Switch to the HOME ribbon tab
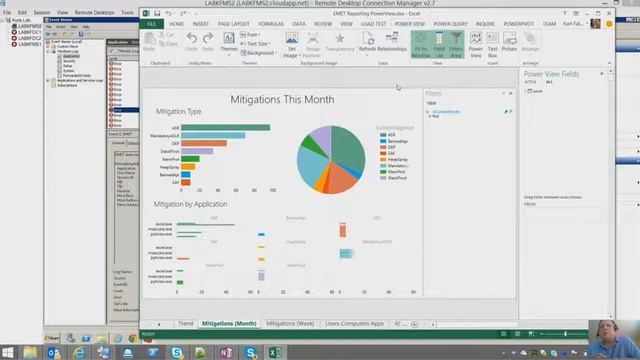 pos(176,24)
